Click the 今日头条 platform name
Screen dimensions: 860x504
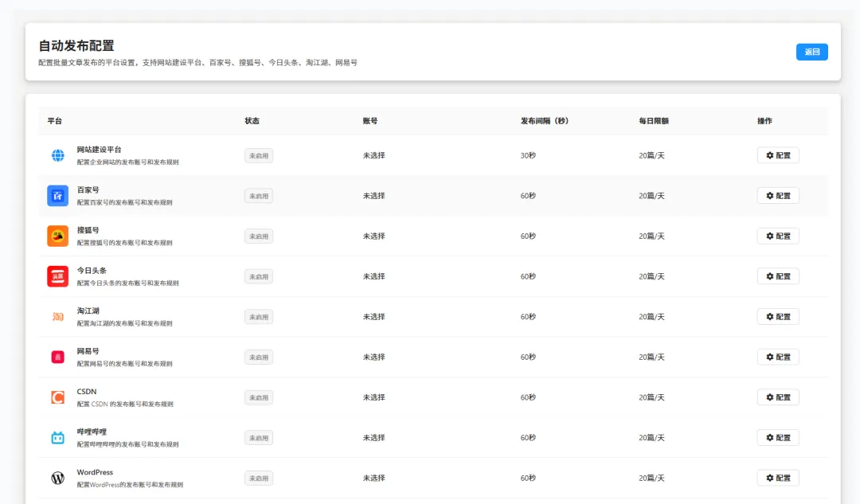pyautogui.click(x=92, y=271)
